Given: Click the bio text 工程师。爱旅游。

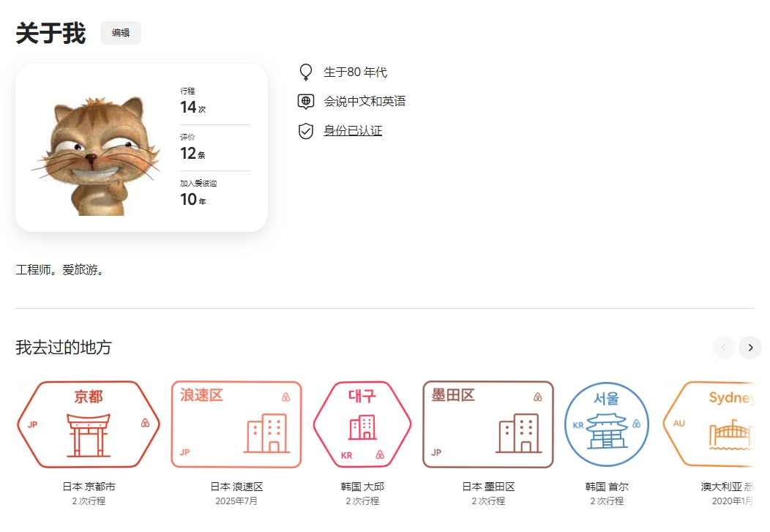Looking at the screenshot, I should 61,270.
